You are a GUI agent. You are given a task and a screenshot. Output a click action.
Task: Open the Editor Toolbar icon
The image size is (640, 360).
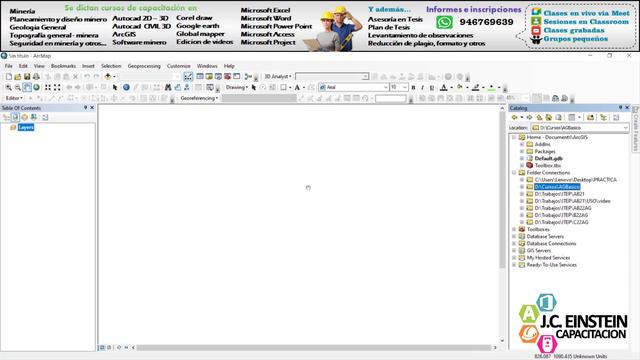click(x=188, y=77)
